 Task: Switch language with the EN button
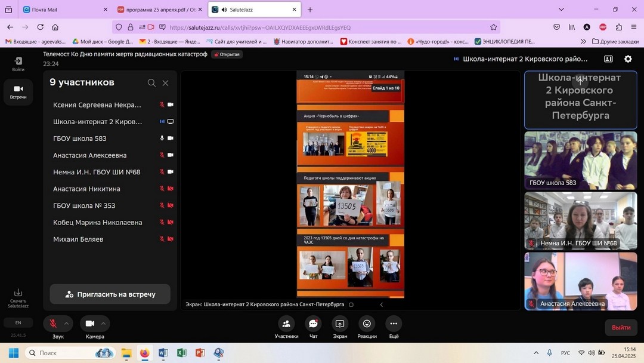coord(18,323)
